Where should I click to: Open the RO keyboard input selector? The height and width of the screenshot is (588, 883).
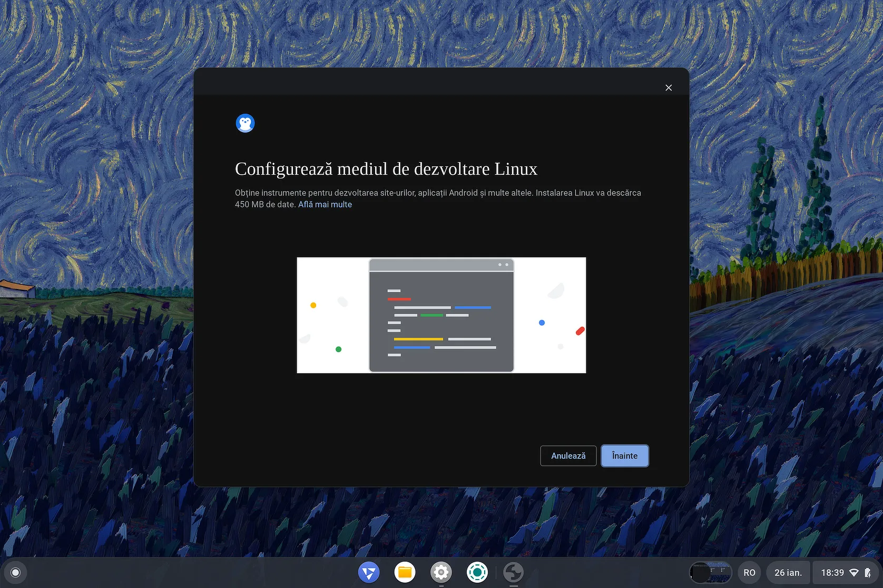click(749, 572)
